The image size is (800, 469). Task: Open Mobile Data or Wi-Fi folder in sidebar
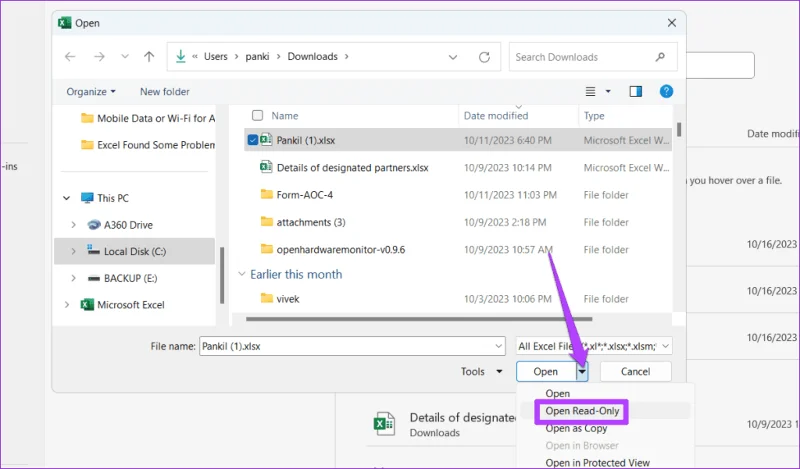pyautogui.click(x=148, y=118)
